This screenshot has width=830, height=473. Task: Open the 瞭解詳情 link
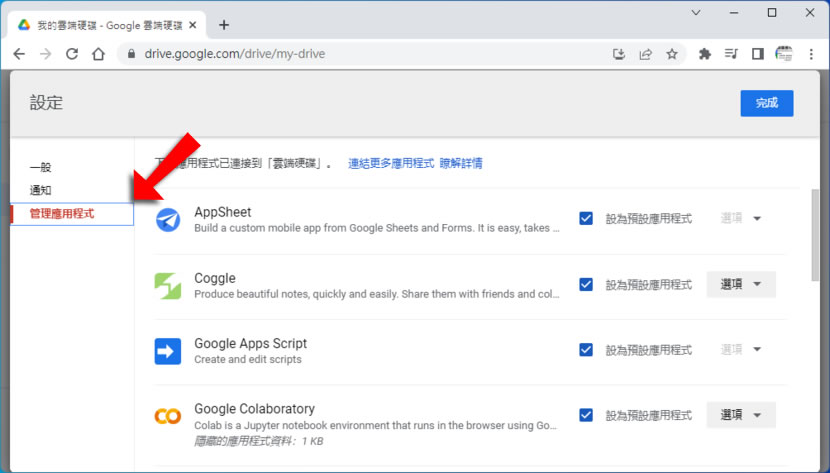tap(461, 163)
